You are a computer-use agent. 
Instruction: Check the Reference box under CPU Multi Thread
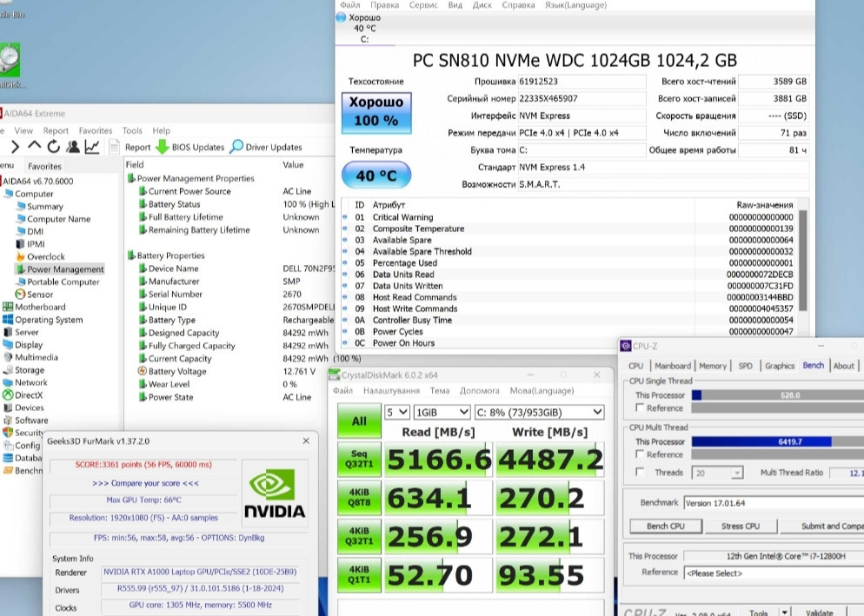click(640, 454)
